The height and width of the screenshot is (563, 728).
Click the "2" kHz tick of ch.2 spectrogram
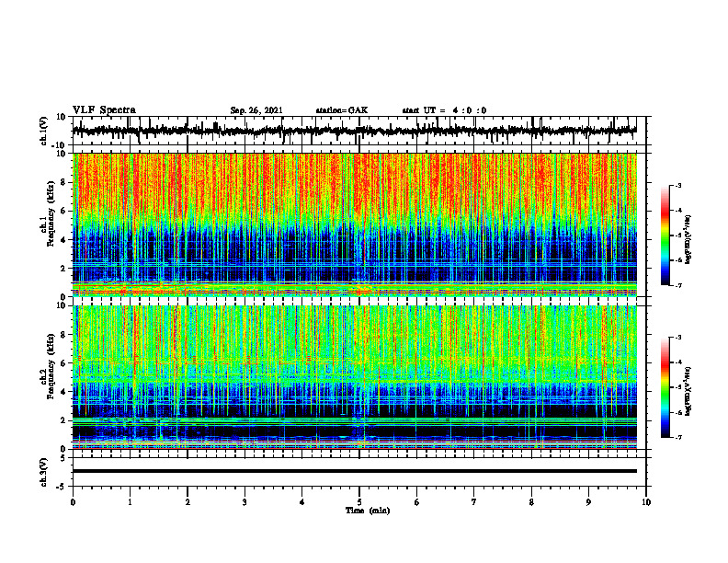[63, 420]
